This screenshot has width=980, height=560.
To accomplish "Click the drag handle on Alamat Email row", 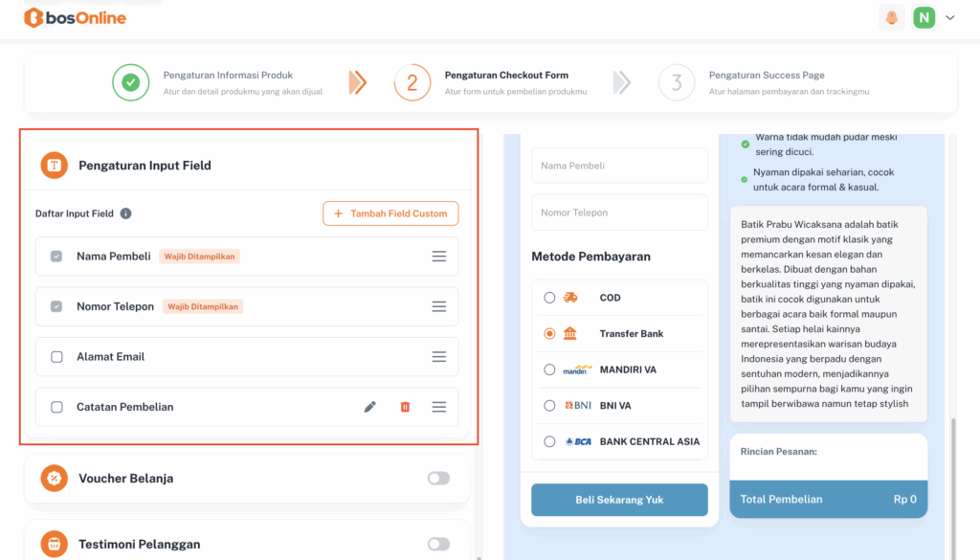I will (x=438, y=357).
